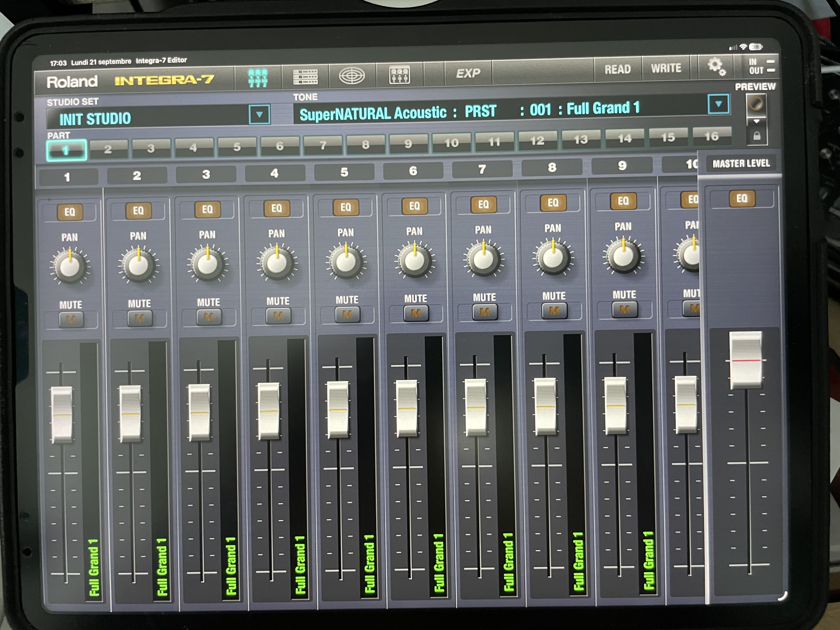Open EQ for channel 5
The height and width of the screenshot is (630, 840).
(x=346, y=207)
